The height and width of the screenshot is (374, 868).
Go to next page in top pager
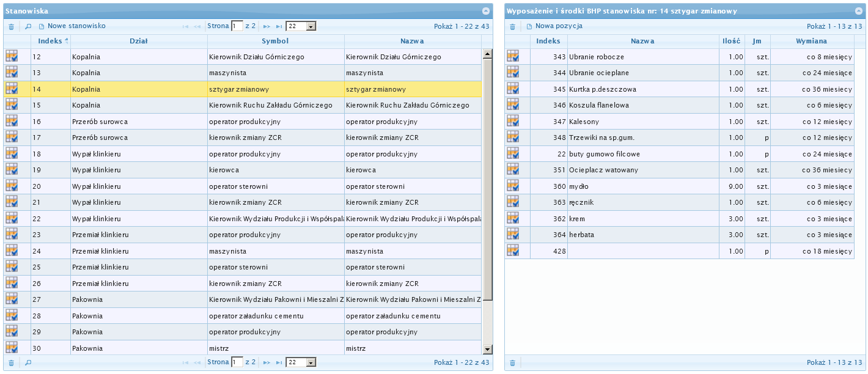pos(267,27)
